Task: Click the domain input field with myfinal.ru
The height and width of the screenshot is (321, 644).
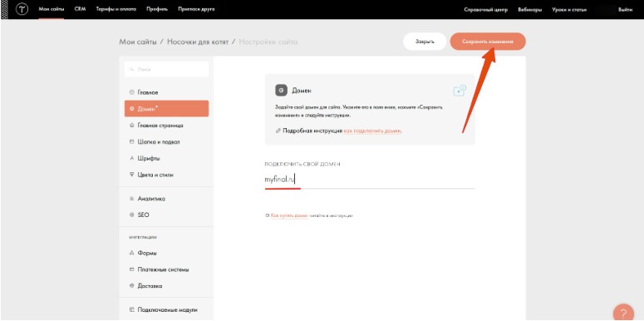Action: coord(370,180)
